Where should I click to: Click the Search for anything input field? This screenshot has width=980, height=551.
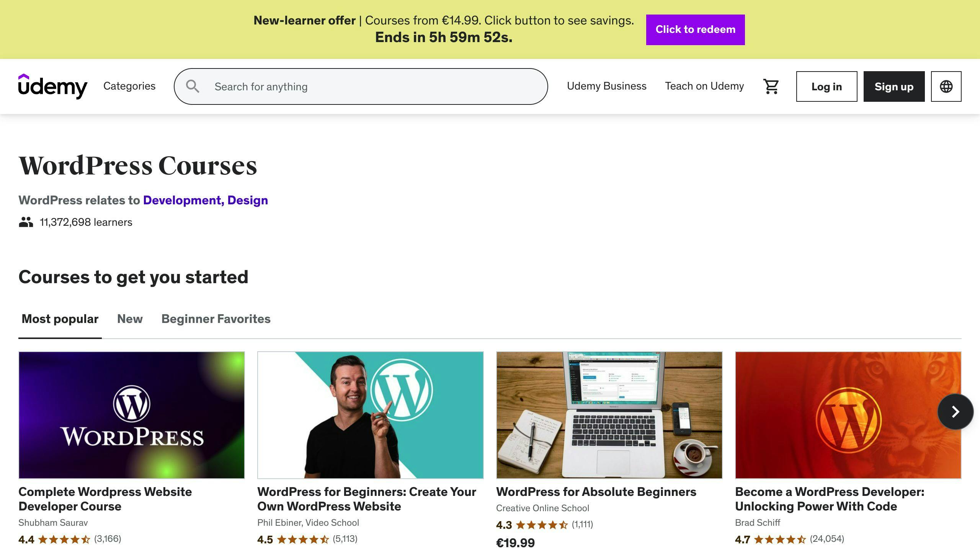(x=360, y=86)
